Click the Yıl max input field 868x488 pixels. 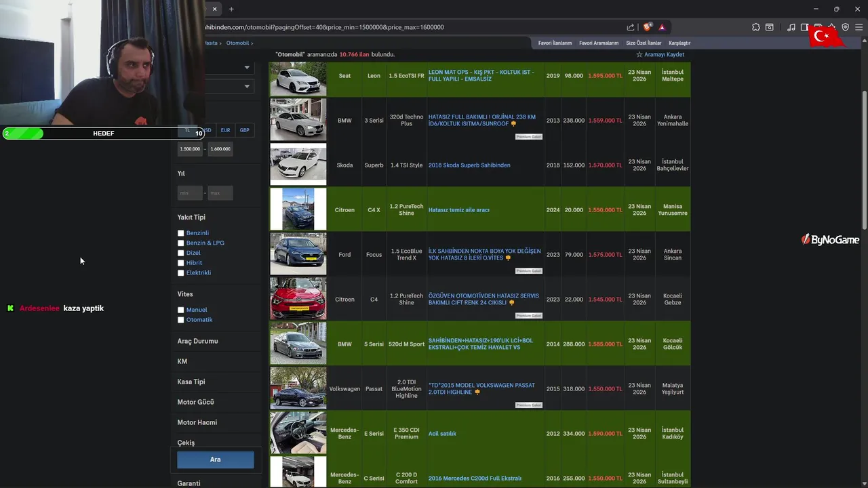(x=220, y=193)
